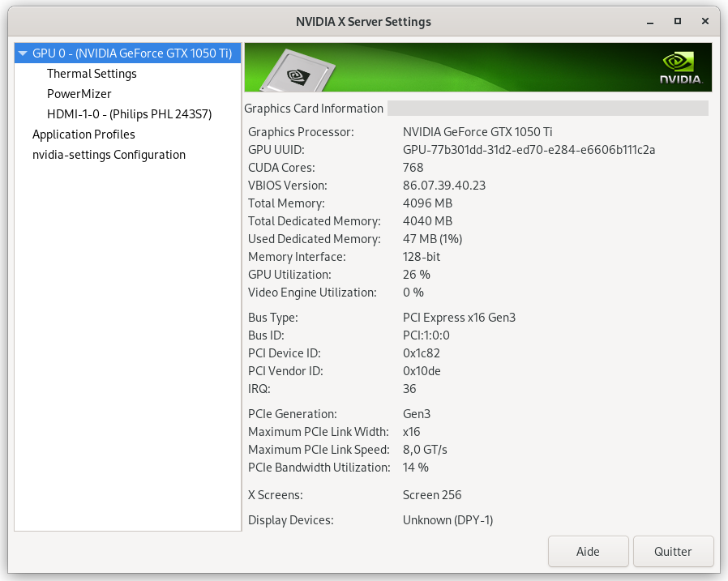Click Video Engine Utilization value 0 %

point(413,293)
